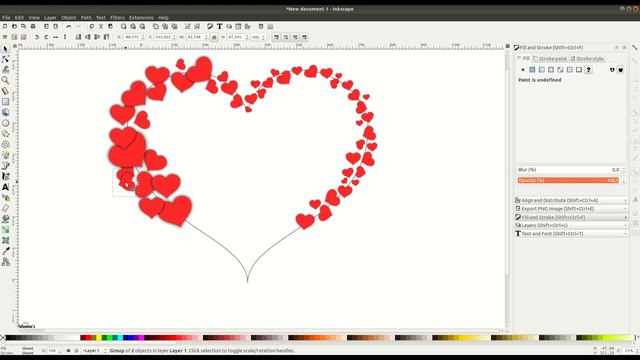The height and width of the screenshot is (360, 640).
Task: Select the Spray objects tool
Action: coord(5,198)
